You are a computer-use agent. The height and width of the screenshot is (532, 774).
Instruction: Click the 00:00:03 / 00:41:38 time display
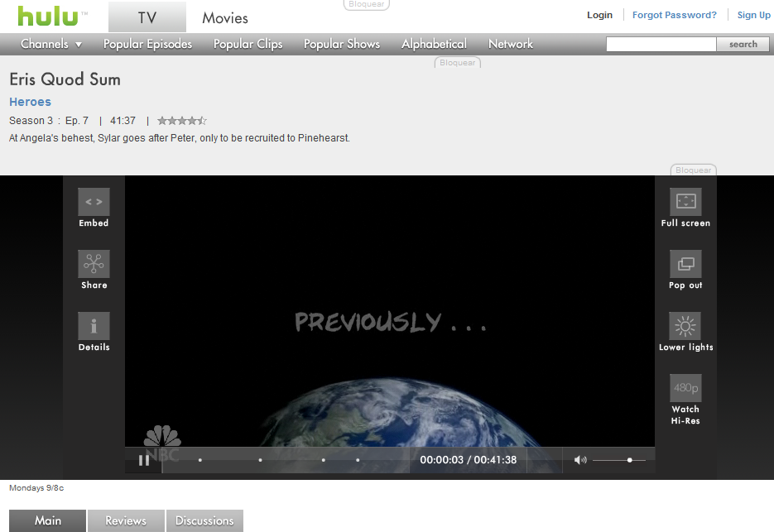468,460
